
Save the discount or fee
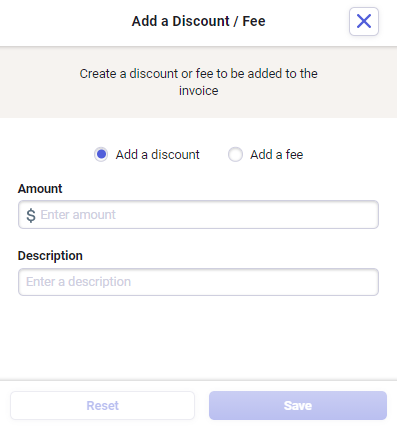coord(298,405)
